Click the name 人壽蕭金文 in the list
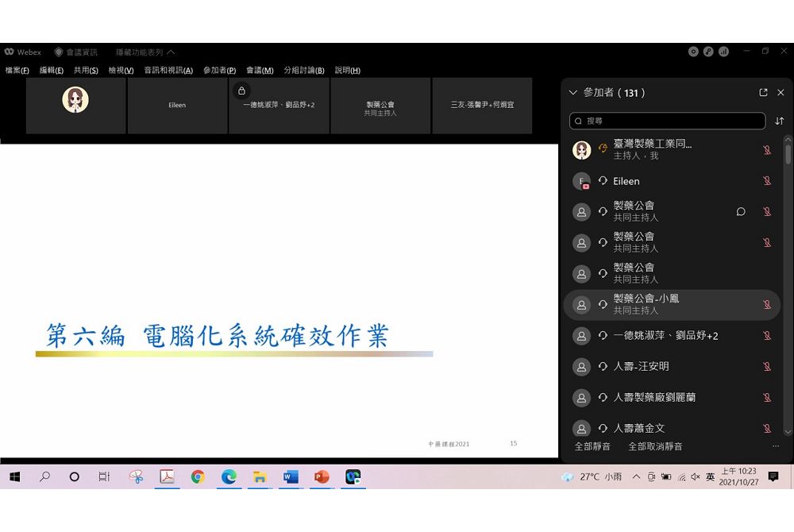 (639, 428)
